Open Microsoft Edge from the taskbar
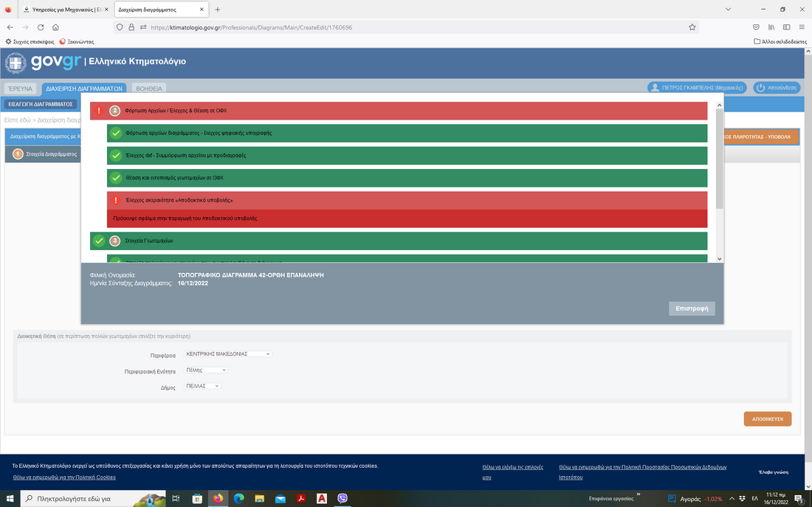 coord(238,499)
